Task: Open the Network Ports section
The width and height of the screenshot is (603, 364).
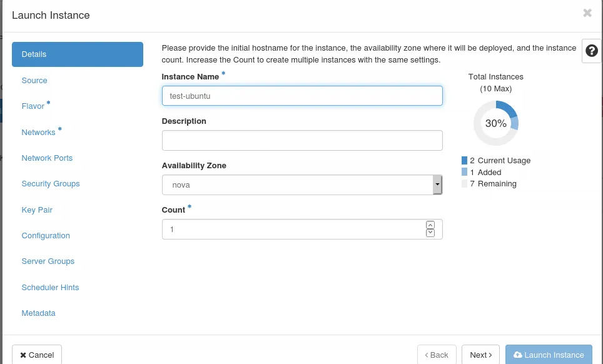Action: point(47,158)
